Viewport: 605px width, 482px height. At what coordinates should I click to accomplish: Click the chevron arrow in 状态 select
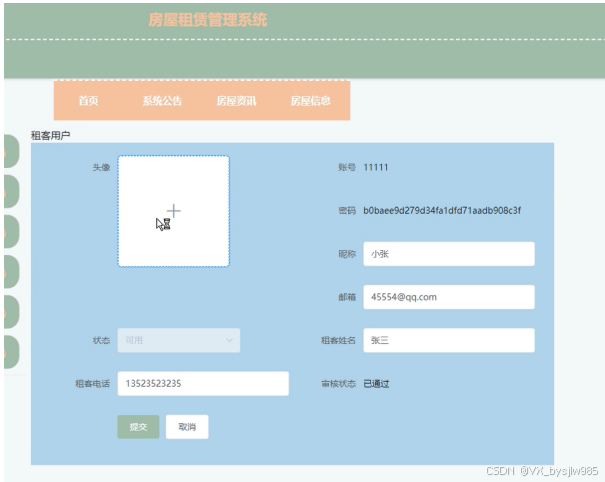(229, 340)
